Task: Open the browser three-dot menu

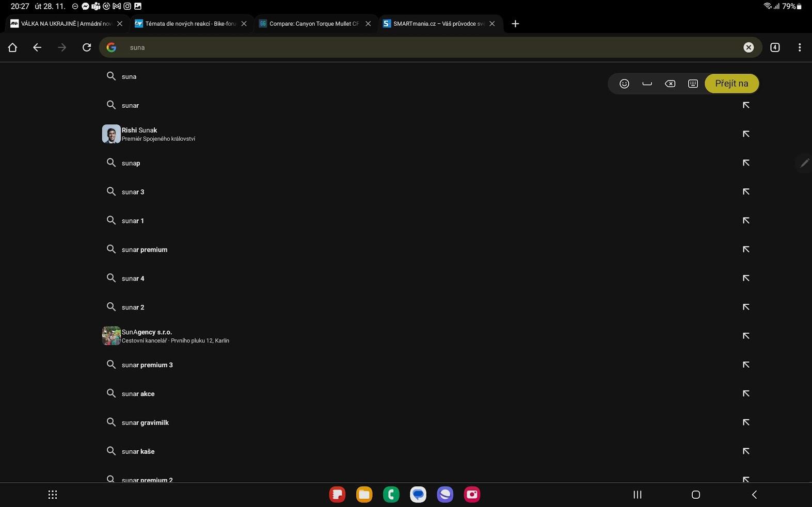Action: click(x=800, y=47)
